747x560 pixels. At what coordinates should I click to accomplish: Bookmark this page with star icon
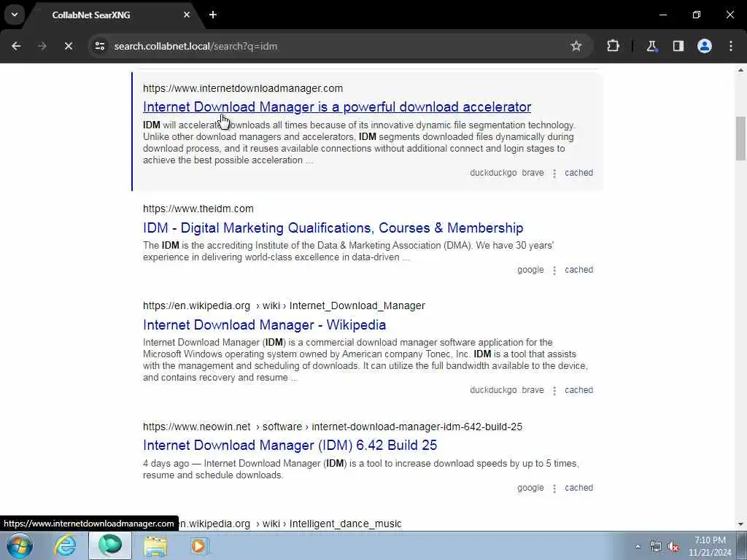(576, 46)
